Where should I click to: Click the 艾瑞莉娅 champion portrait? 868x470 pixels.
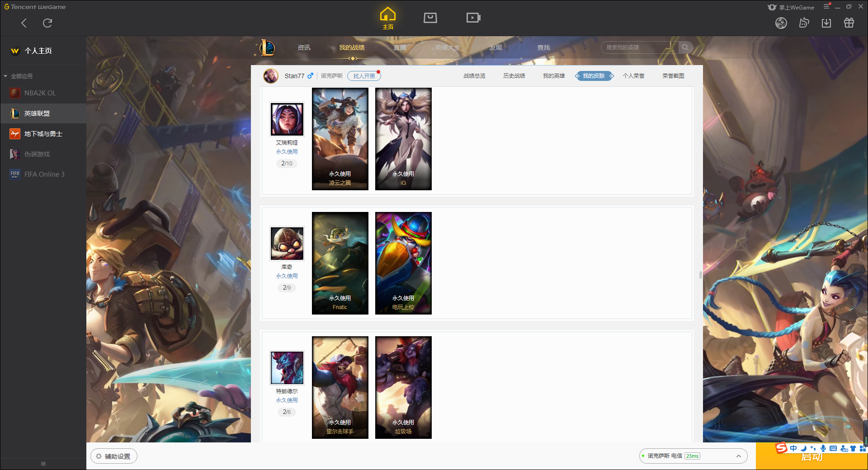(x=287, y=119)
